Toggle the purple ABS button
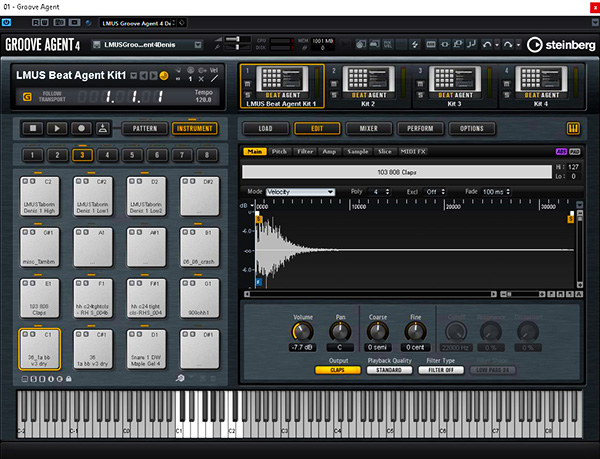 point(561,152)
